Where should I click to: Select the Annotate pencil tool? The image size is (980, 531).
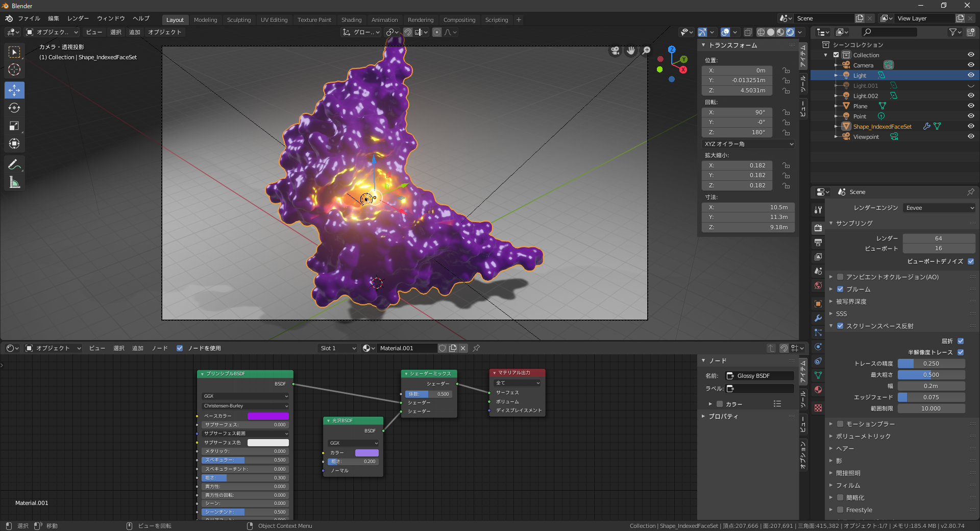point(14,164)
